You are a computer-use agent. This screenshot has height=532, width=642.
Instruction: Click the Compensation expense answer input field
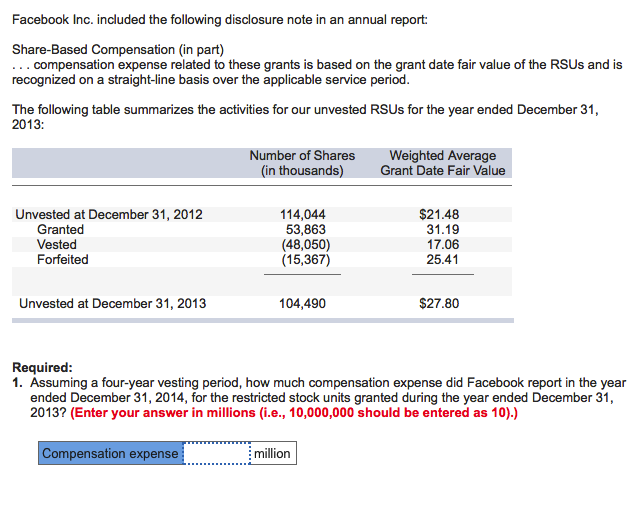(217, 453)
